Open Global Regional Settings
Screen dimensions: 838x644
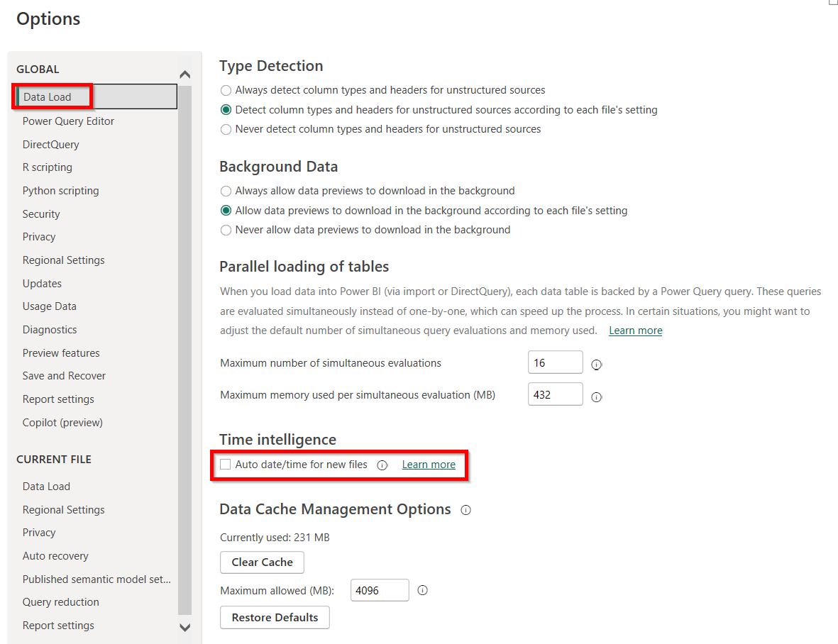[x=64, y=260]
